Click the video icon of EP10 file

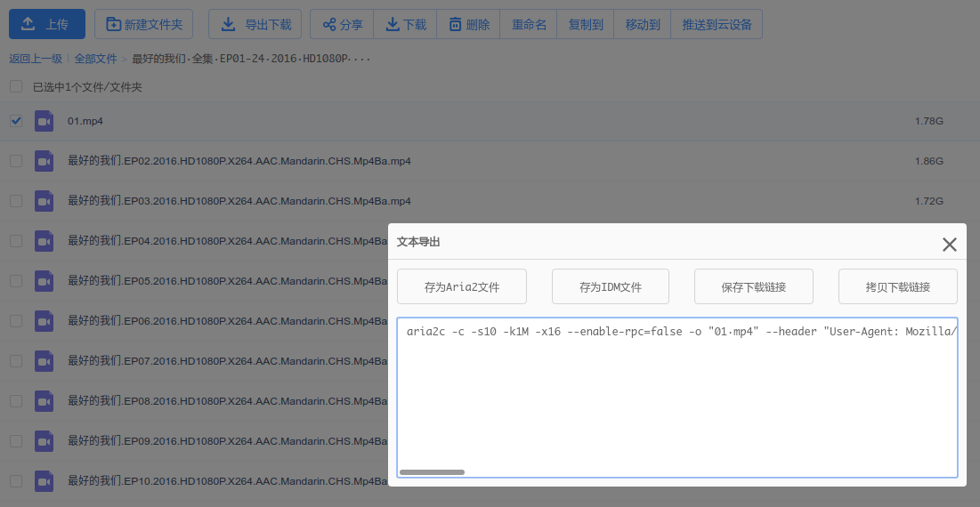(44, 481)
